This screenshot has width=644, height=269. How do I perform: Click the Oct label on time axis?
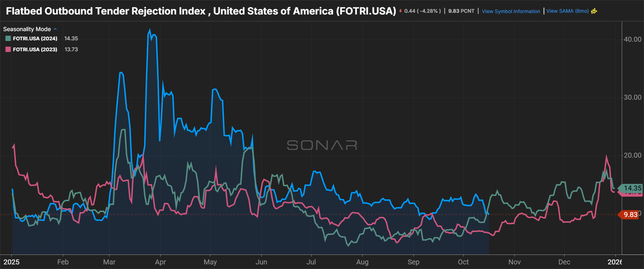(463, 262)
